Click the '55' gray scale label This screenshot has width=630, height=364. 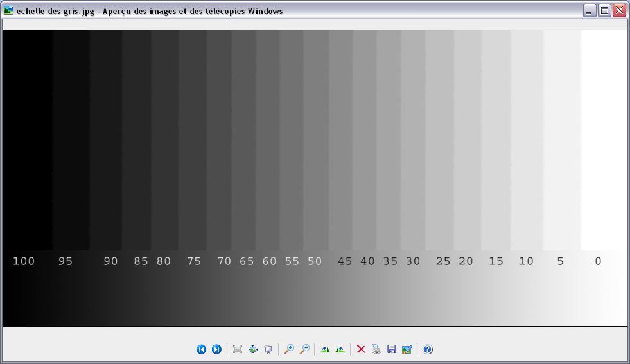292,261
